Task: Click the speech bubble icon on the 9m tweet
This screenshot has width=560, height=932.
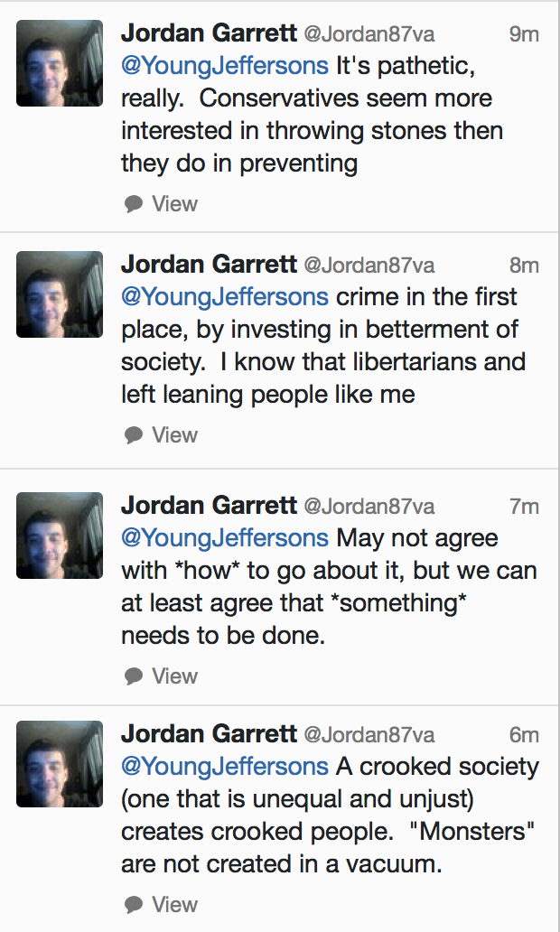Action: click(134, 204)
